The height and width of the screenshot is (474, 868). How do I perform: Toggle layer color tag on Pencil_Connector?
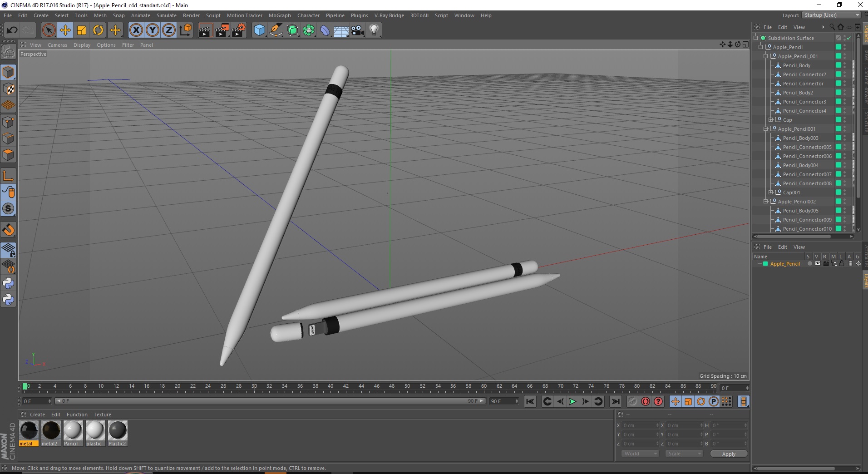click(x=838, y=84)
